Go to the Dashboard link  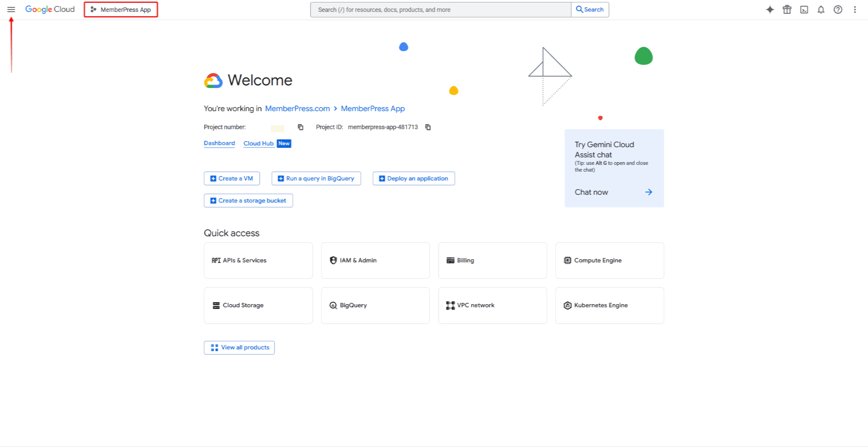click(x=219, y=143)
